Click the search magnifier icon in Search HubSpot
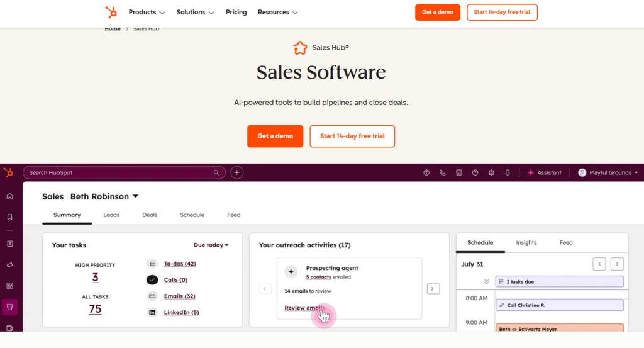 pyautogui.click(x=216, y=172)
